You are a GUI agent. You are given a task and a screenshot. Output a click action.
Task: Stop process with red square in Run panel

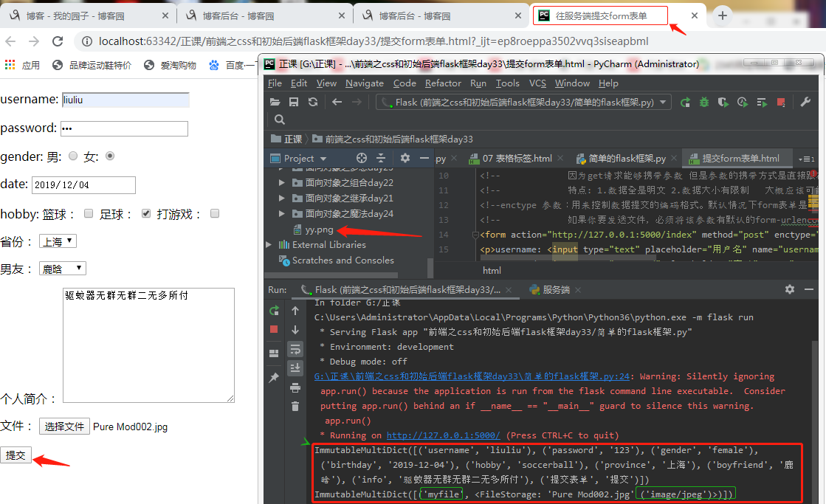pos(274,329)
